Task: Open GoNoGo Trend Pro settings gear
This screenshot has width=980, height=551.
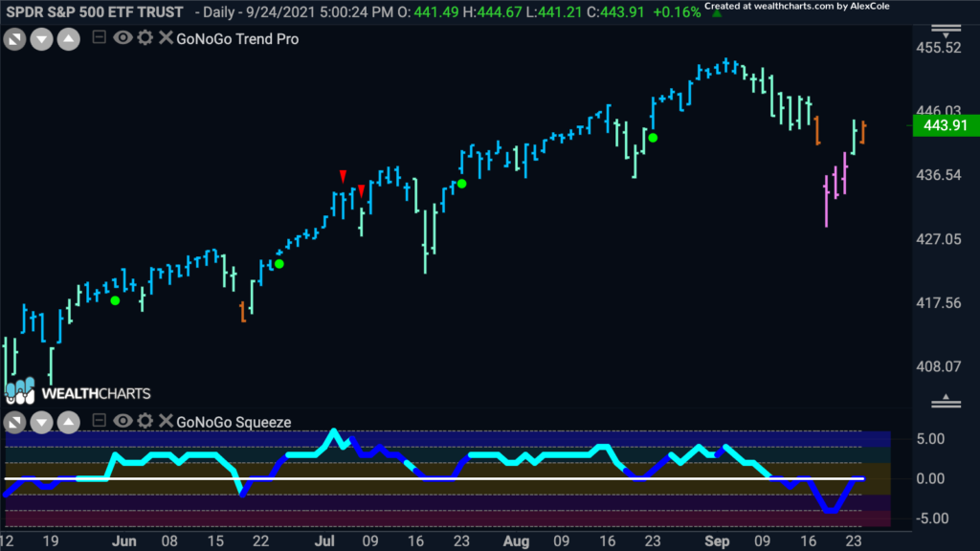Action: (145, 38)
